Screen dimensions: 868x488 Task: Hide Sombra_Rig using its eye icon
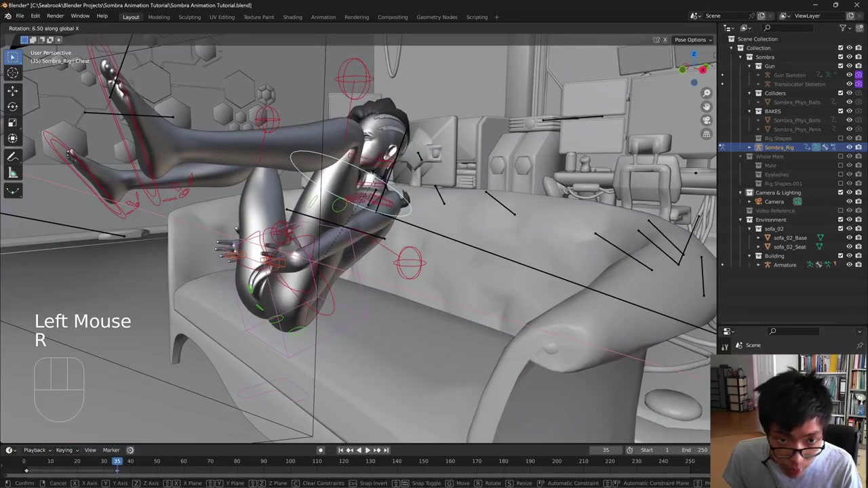tap(849, 147)
